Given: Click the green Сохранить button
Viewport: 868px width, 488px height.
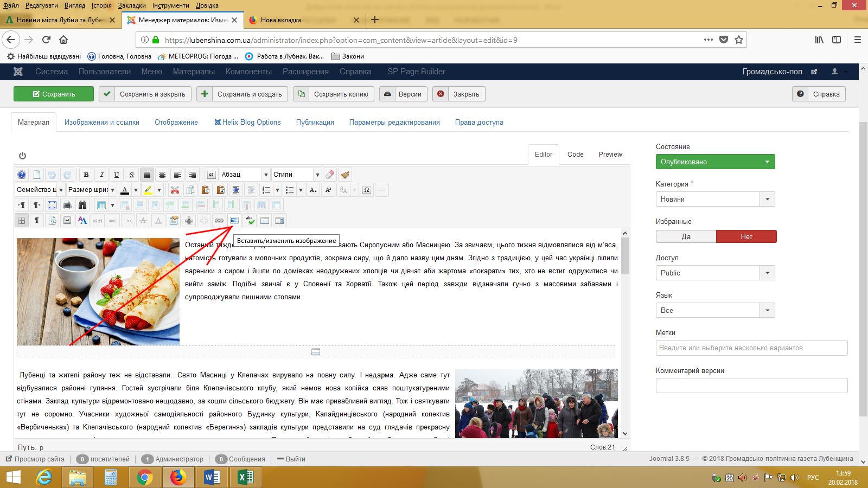Looking at the screenshot, I should tap(54, 94).
